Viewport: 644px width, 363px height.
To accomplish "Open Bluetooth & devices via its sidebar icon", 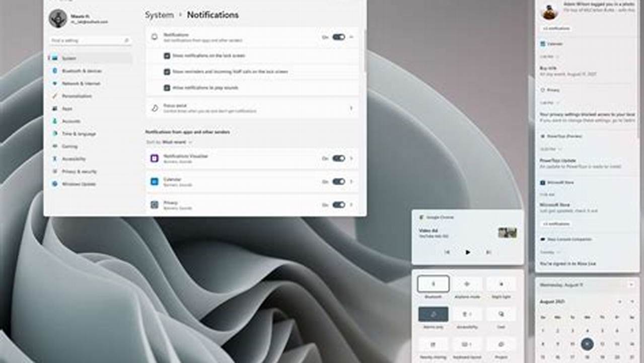I will click(x=55, y=71).
